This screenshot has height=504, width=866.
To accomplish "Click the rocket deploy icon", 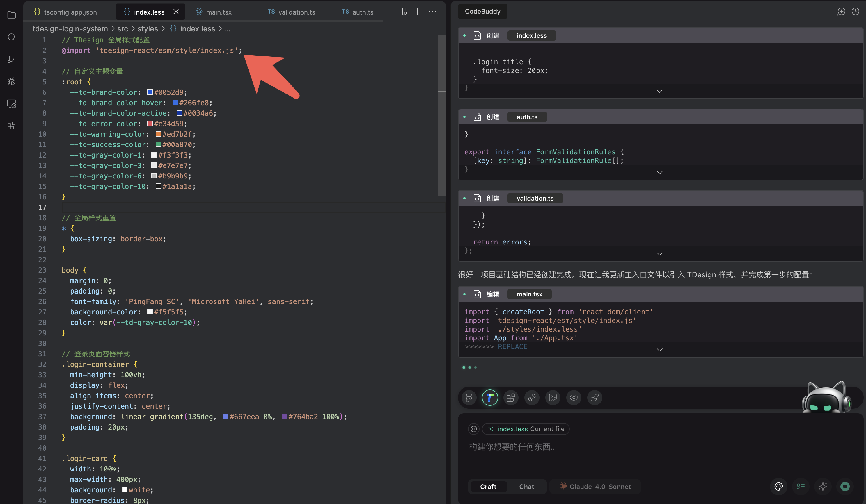I will (x=595, y=398).
